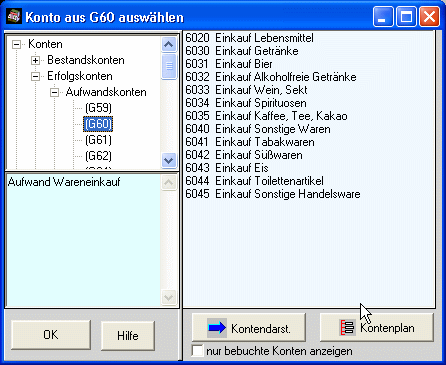The width and height of the screenshot is (446, 365).
Task: Select account 6033 Einkauf Wein, Sekt
Action: coord(246,90)
